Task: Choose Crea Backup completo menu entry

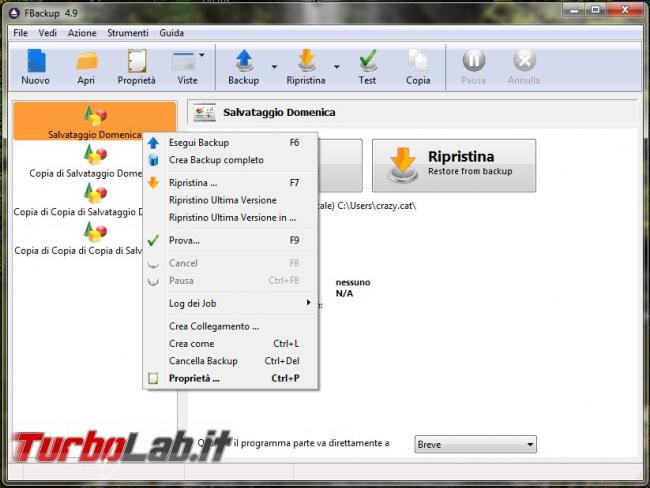Action: (x=230, y=160)
